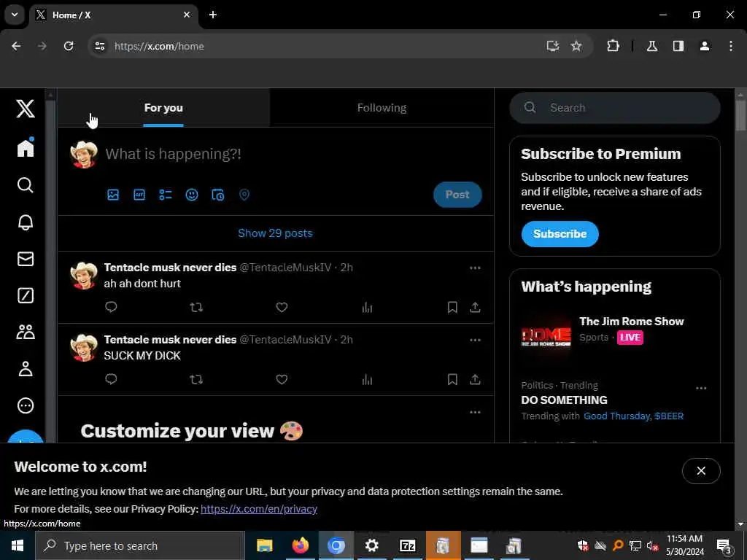747x560 pixels.
Task: Open a new browser tab
Action: tap(213, 15)
